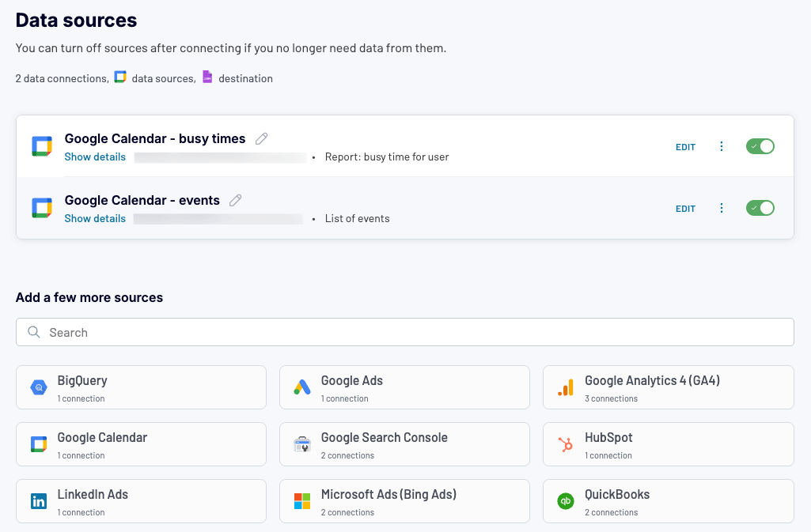The height and width of the screenshot is (532, 811).
Task: Add a Google Ads source
Action: click(x=404, y=387)
